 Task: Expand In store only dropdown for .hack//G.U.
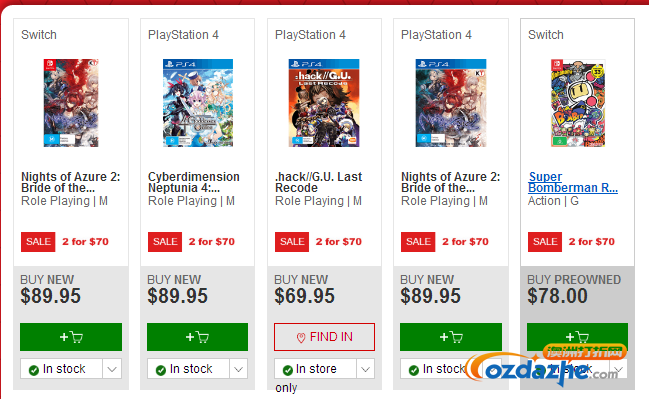click(365, 369)
